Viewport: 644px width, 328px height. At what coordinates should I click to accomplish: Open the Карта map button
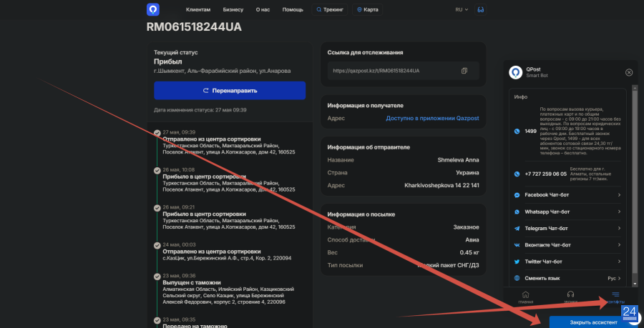(x=367, y=9)
